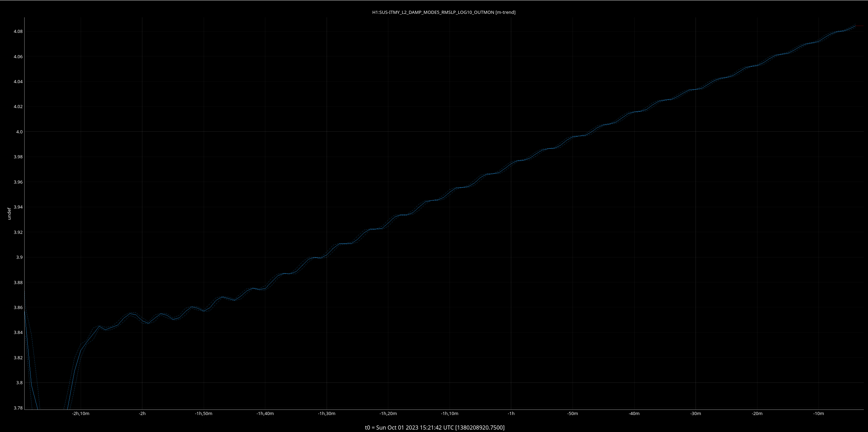The image size is (868, 432).
Task: Click x-axis tick label -2h,10m
Action: (x=81, y=414)
